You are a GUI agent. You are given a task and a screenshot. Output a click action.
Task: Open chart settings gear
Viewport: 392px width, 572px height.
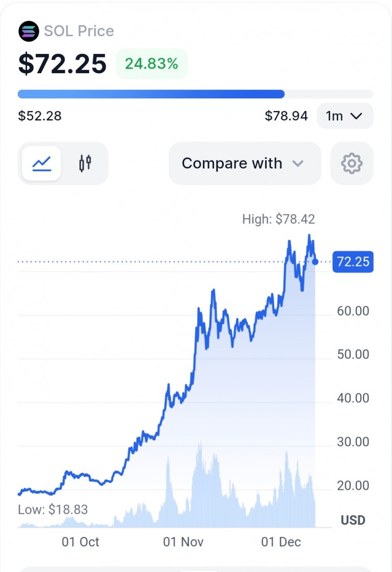coord(352,163)
